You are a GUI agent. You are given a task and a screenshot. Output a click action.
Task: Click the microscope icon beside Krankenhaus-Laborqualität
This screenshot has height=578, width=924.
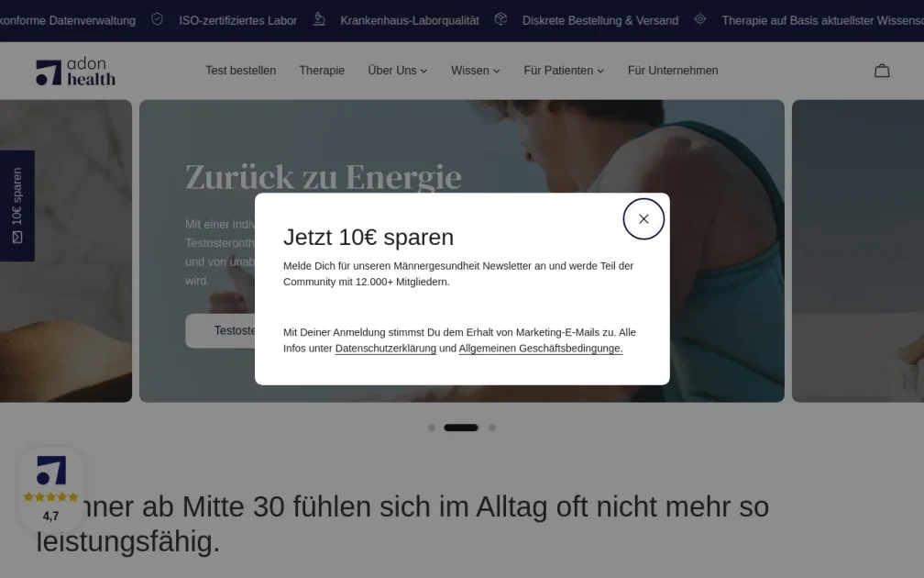pos(319,19)
